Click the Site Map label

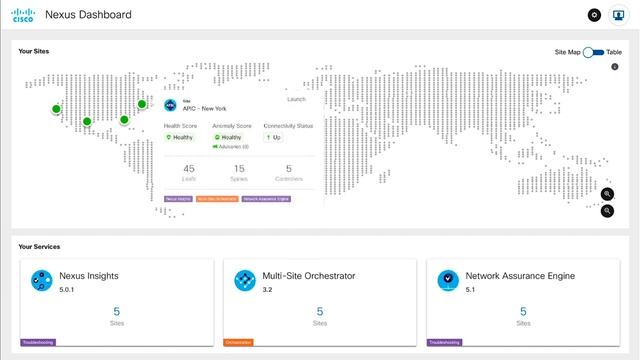[567, 52]
